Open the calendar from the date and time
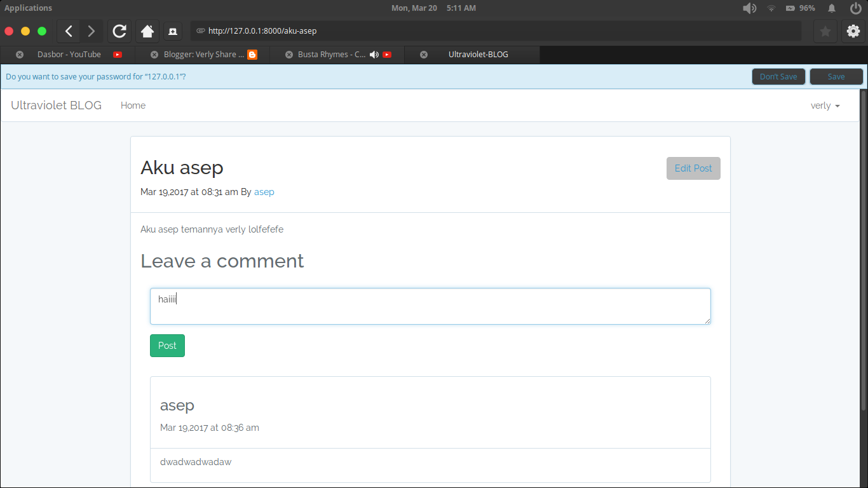 click(x=433, y=8)
